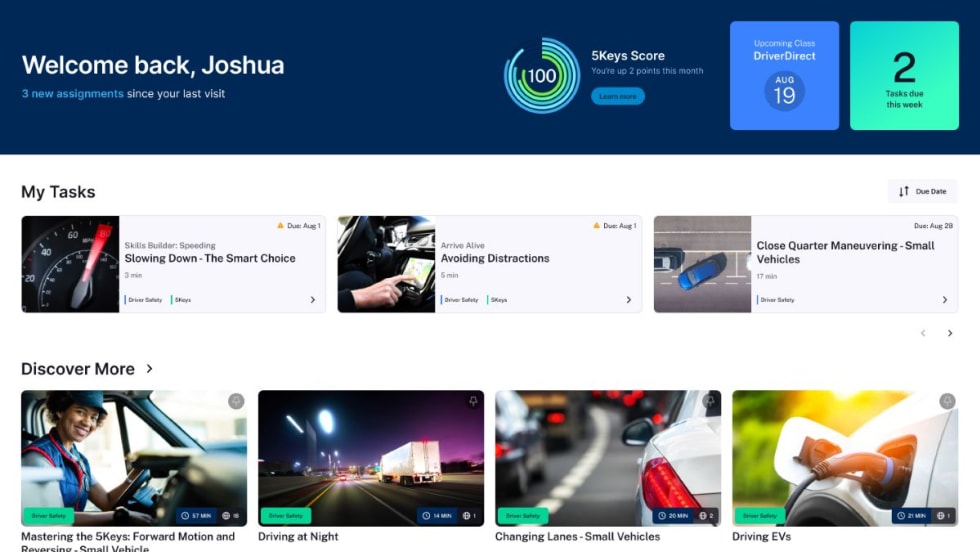
Task: Click the 5Keys Score 100 ring gauge
Action: coord(542,76)
